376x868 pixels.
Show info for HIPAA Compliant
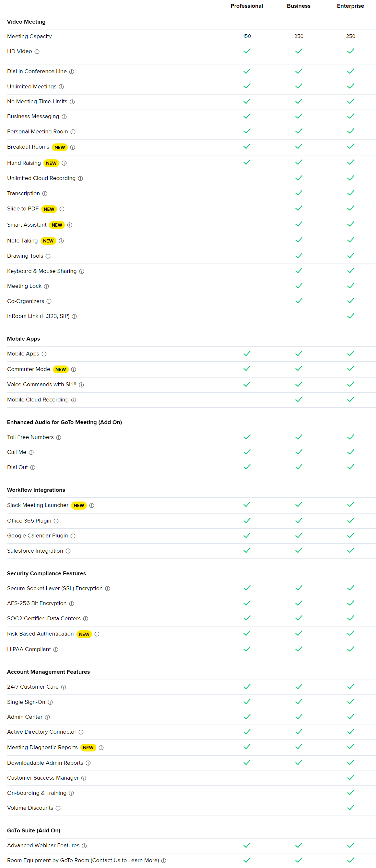pos(56,649)
